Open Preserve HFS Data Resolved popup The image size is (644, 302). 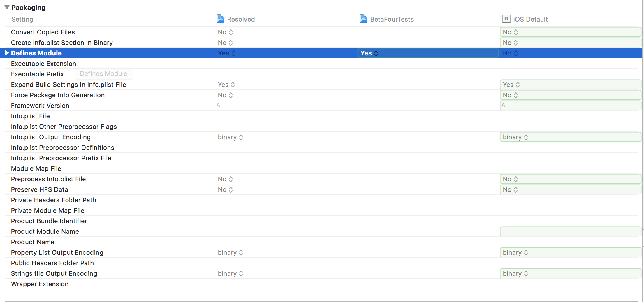click(x=225, y=189)
